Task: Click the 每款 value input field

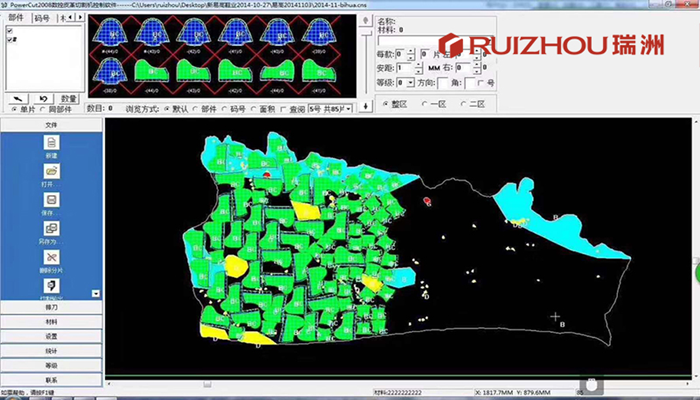Action: (401, 54)
